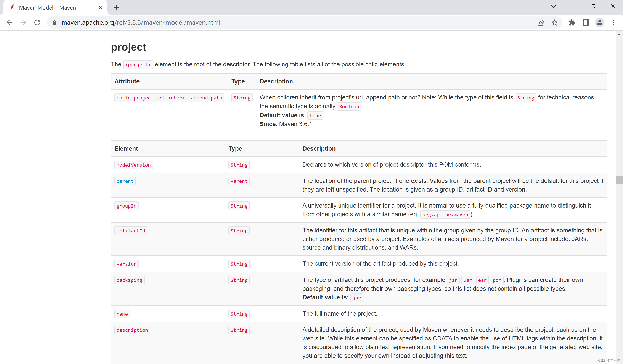
Task: Click the org.apache.maven example code
Action: pyautogui.click(x=445, y=215)
